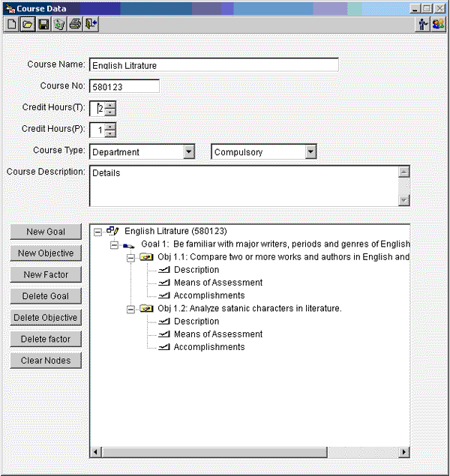Increase Credit Hours(P) with up arrow
This screenshot has width=450, height=476.
click(110, 126)
